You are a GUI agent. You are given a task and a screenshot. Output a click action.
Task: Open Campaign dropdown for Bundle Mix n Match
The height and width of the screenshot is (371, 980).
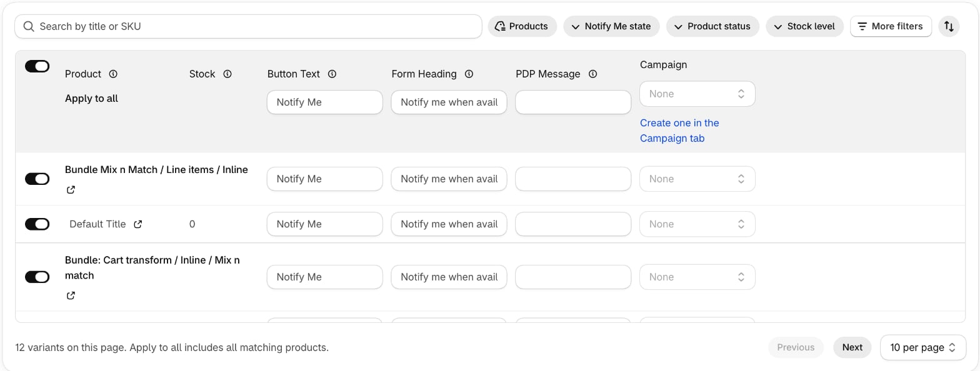click(x=697, y=179)
